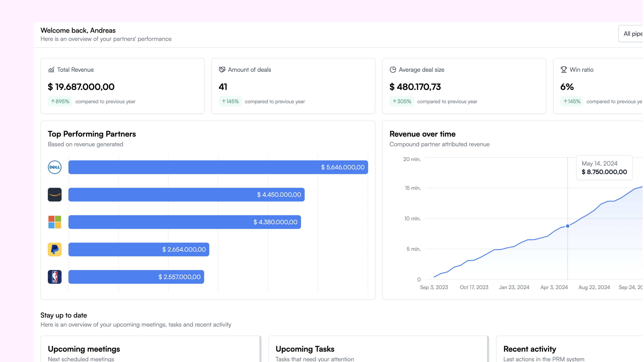Click the Dell $5.646.000,00 revenue bar
Viewport: 644px width, 362px height.
tap(218, 167)
